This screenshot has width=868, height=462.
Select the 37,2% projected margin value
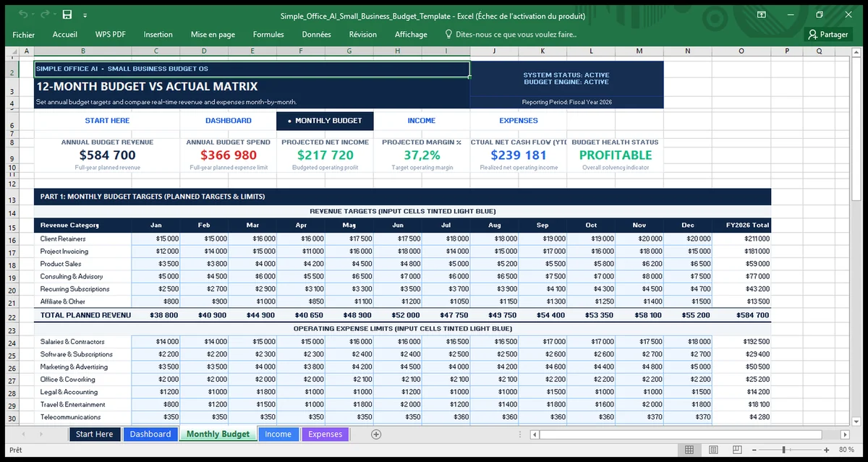point(422,155)
